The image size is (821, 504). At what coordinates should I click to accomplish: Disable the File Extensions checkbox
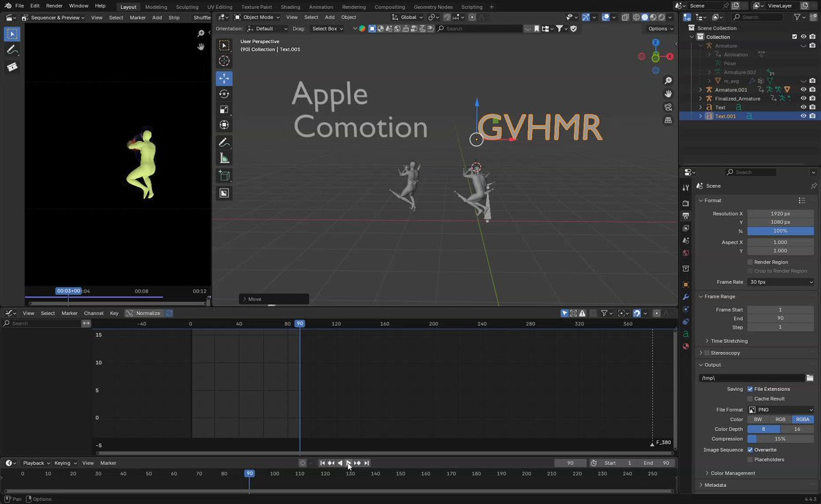click(x=750, y=389)
